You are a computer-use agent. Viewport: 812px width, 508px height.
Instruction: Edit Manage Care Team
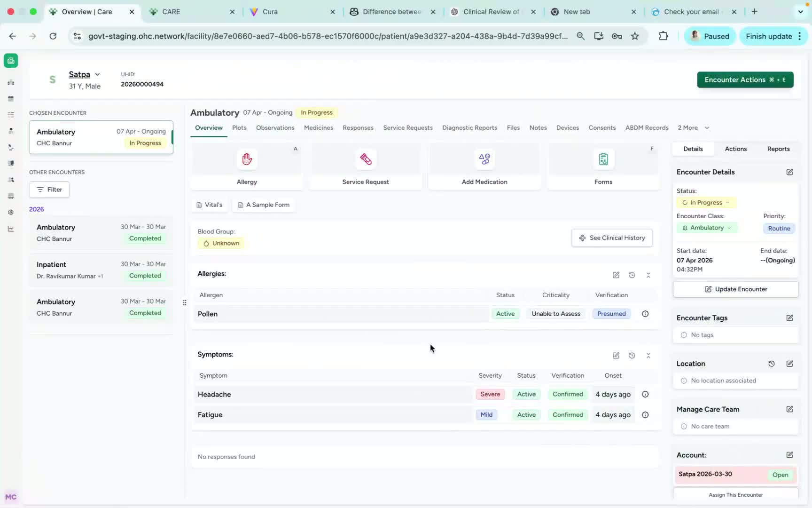pyautogui.click(x=790, y=409)
